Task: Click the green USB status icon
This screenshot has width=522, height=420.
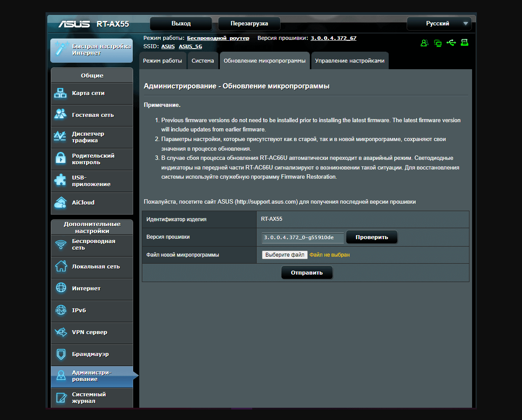Action: 451,42
